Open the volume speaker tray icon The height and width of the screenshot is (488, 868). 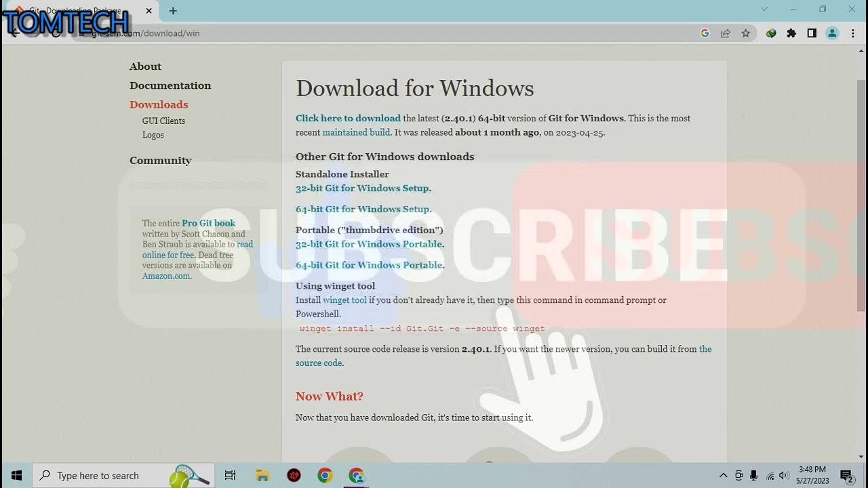coord(785,476)
